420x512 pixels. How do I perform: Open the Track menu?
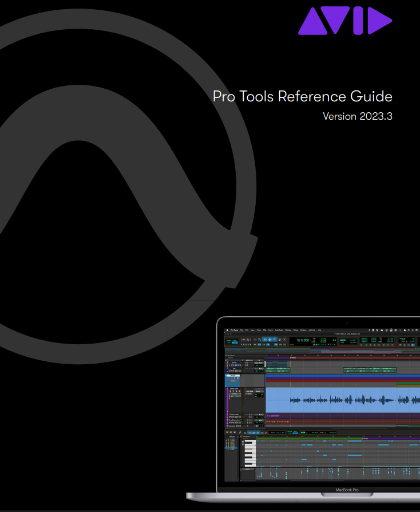coord(259,330)
